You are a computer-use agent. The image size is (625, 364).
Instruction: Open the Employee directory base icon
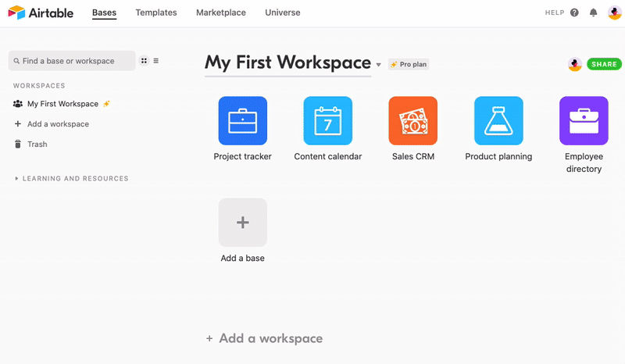(584, 120)
